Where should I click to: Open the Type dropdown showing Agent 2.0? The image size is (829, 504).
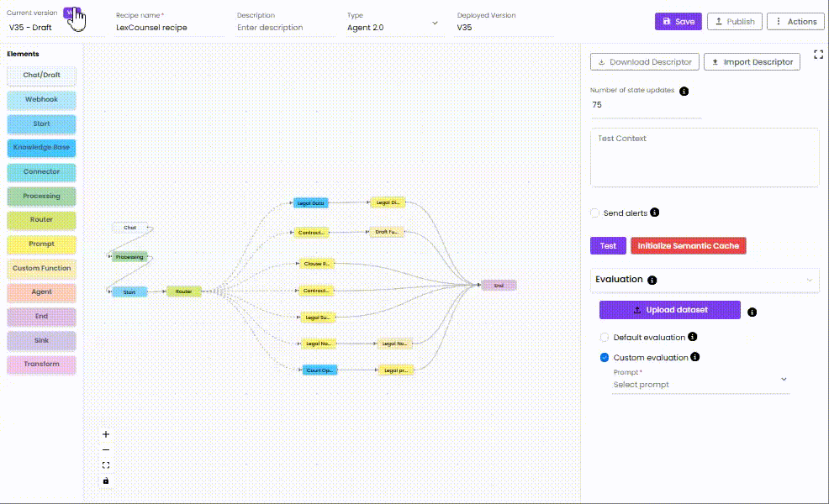coord(393,27)
